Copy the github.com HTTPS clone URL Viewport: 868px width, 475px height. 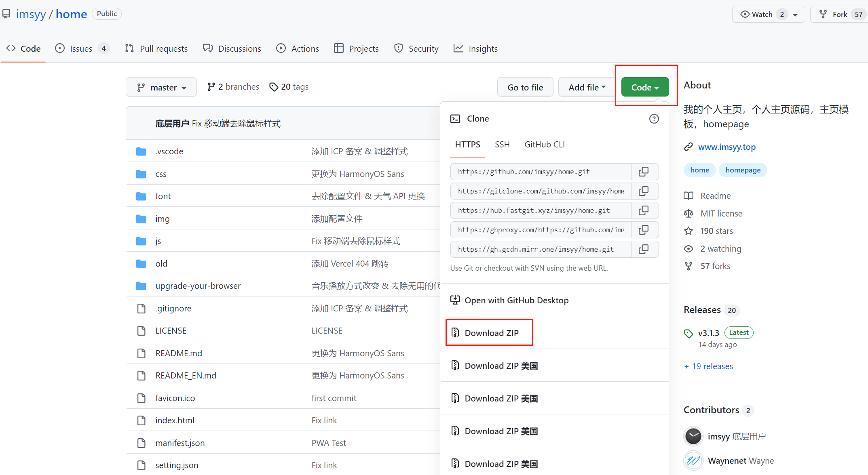(x=643, y=172)
